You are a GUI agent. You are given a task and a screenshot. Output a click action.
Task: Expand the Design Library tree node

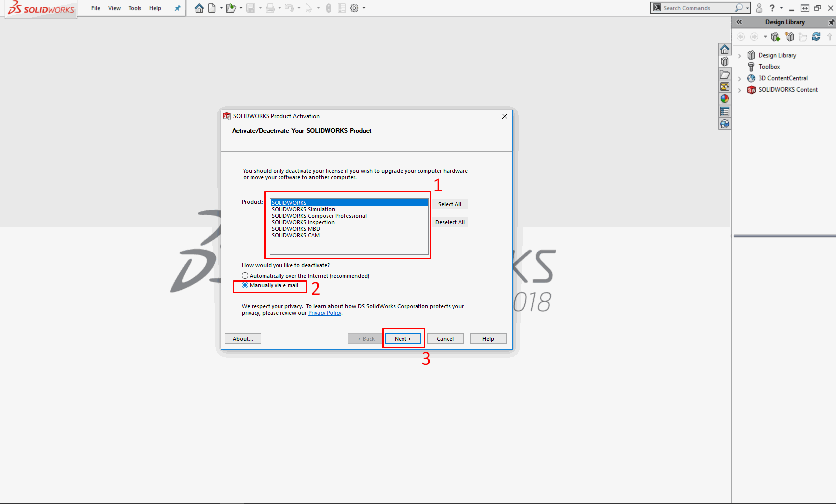(740, 56)
